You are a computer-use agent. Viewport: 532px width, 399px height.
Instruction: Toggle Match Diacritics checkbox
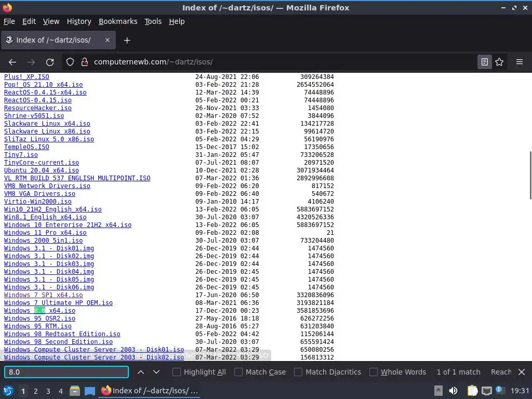(298, 372)
